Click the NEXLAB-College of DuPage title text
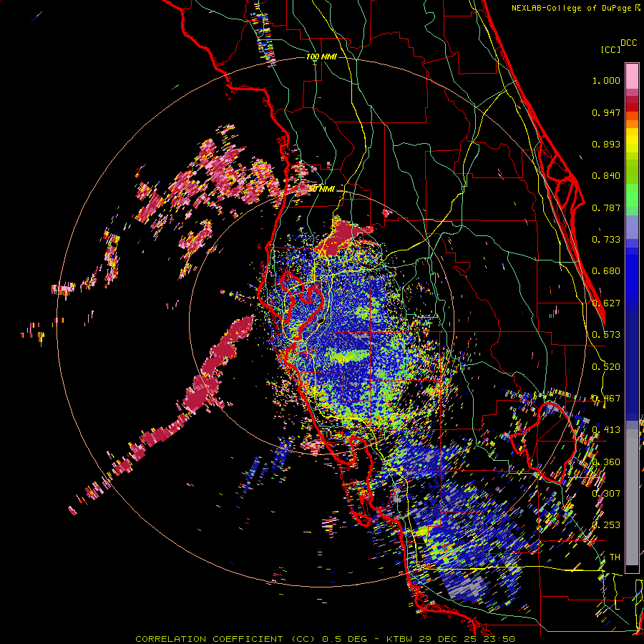644x644 pixels. 571,8
